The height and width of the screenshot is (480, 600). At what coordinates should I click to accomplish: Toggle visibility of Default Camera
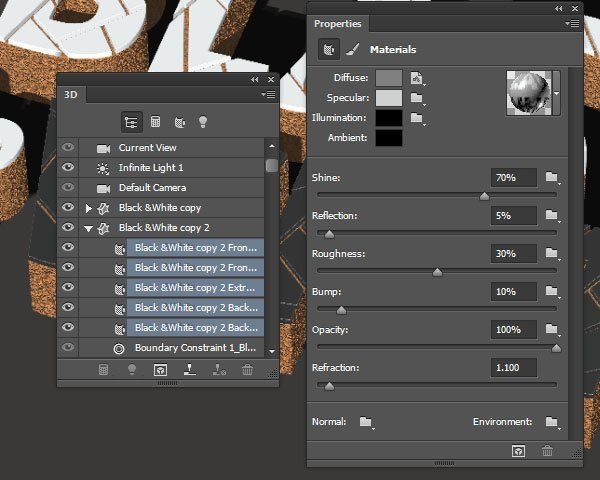click(68, 187)
